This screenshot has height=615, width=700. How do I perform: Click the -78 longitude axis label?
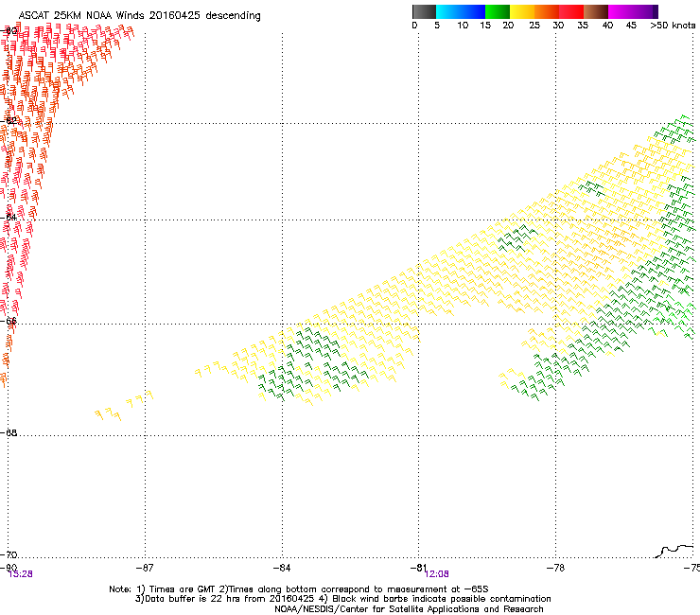pyautogui.click(x=556, y=568)
